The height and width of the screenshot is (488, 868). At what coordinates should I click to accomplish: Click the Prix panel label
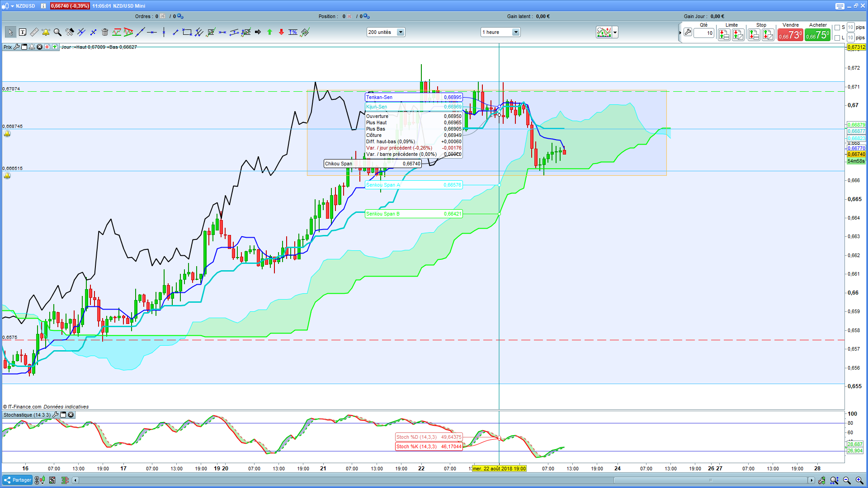click(x=8, y=47)
